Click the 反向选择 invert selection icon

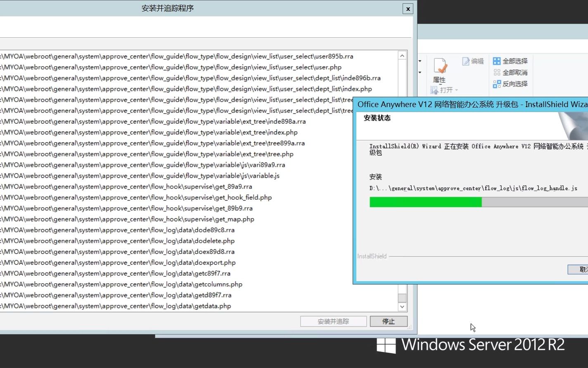point(497,84)
